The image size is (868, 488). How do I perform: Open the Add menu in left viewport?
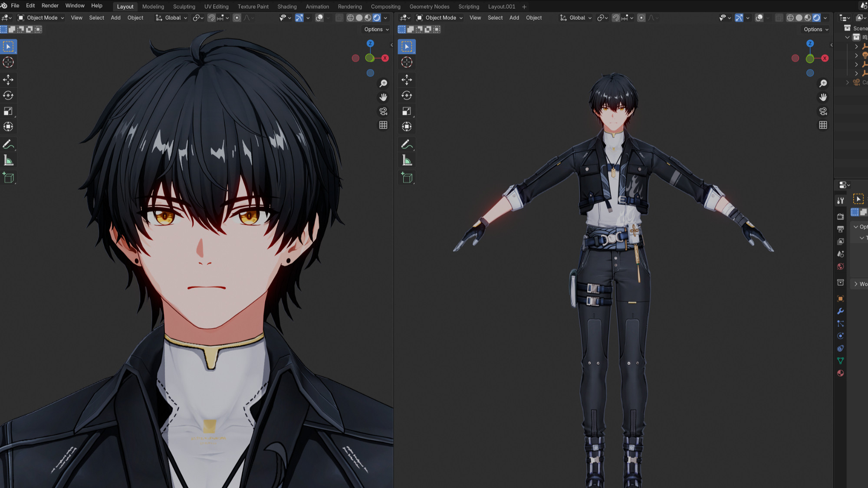pos(115,18)
